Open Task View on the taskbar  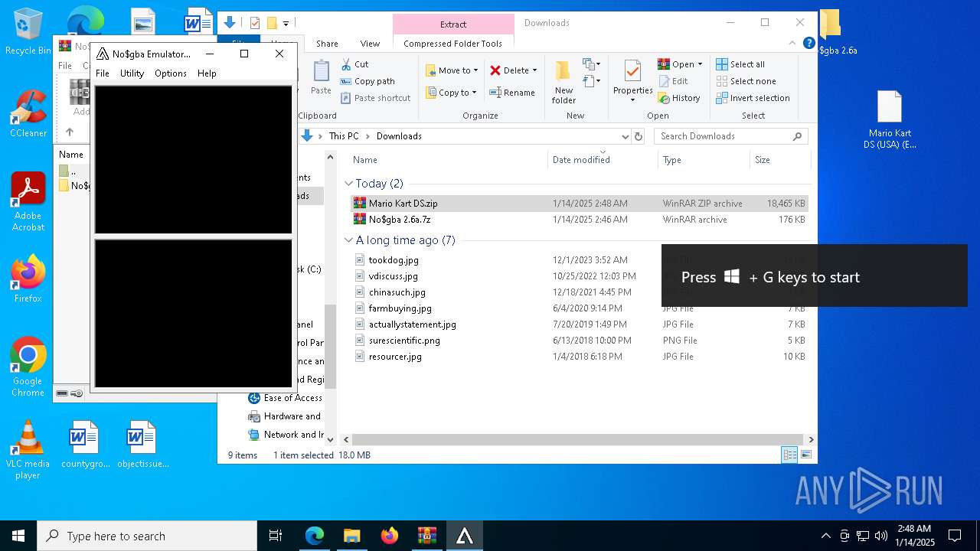coord(276,536)
